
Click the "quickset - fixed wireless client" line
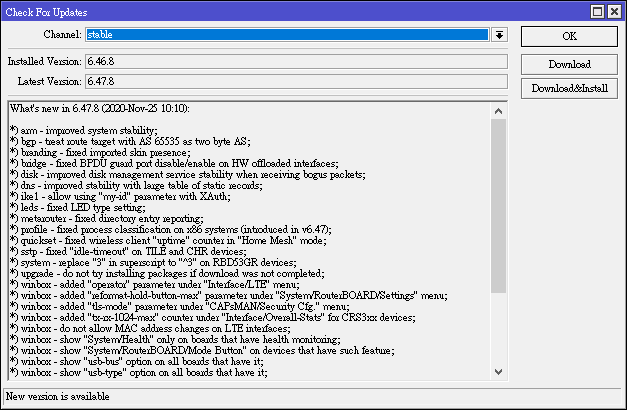[x=168, y=240]
